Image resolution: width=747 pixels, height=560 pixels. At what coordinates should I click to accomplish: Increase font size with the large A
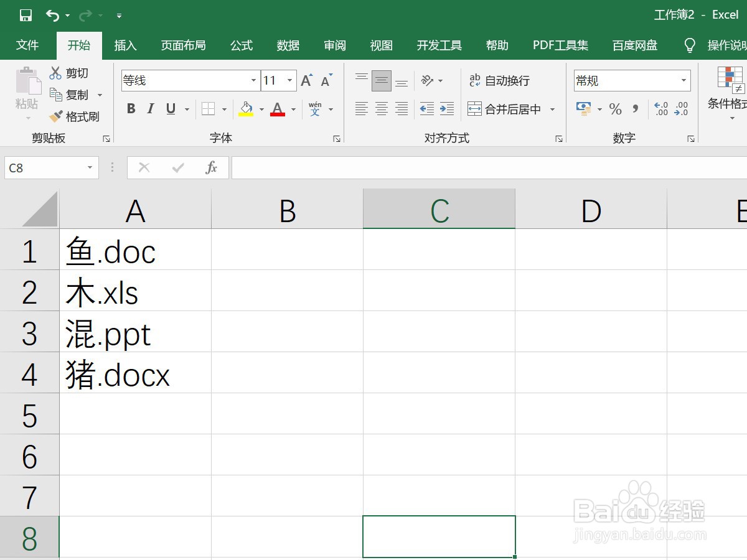[x=306, y=80]
